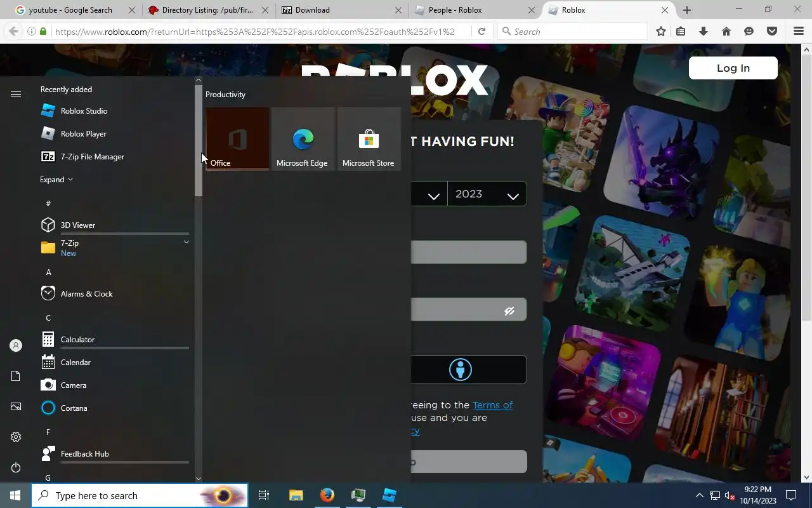This screenshot has width=812, height=508.
Task: Open Alarms & Clock app
Action: [x=114, y=294]
